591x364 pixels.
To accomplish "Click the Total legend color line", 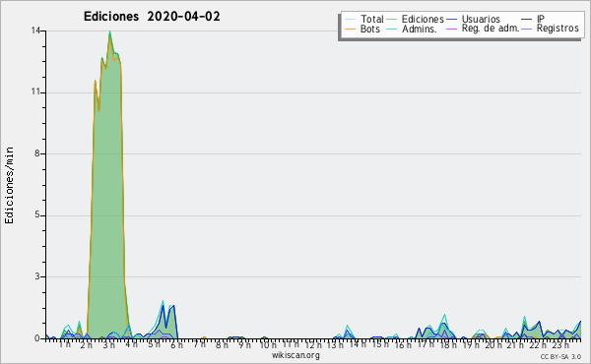I will coord(350,20).
